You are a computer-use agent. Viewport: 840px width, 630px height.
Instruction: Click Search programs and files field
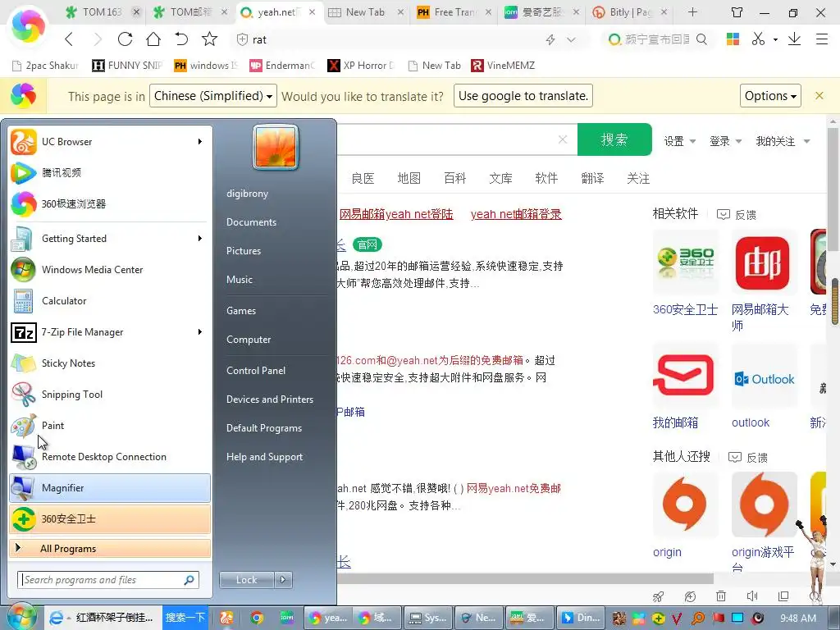[x=108, y=580]
